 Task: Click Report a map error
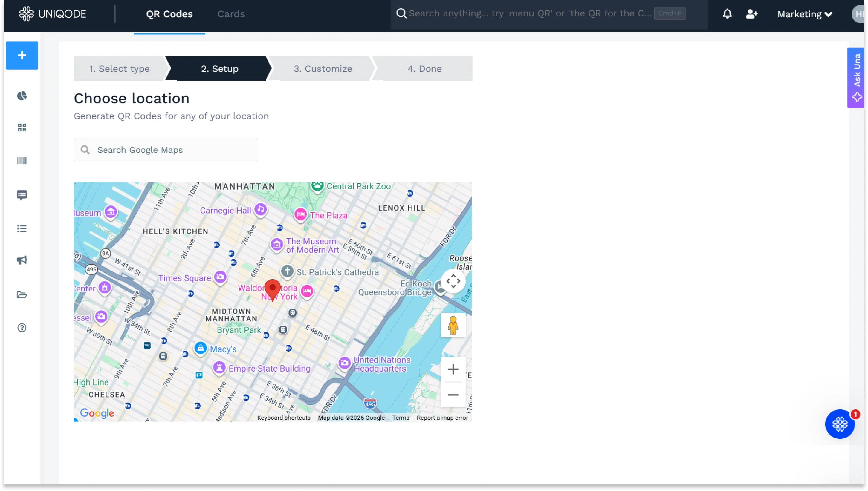[442, 418]
